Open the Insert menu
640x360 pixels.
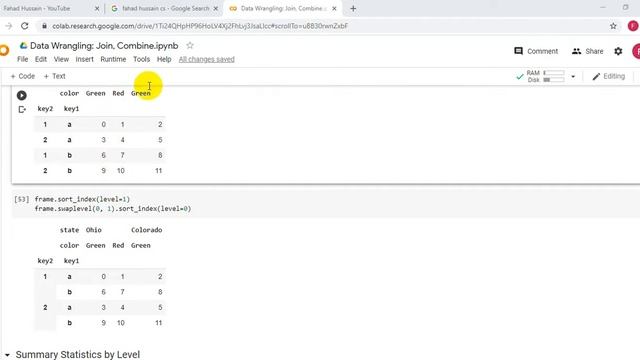pos(84,59)
